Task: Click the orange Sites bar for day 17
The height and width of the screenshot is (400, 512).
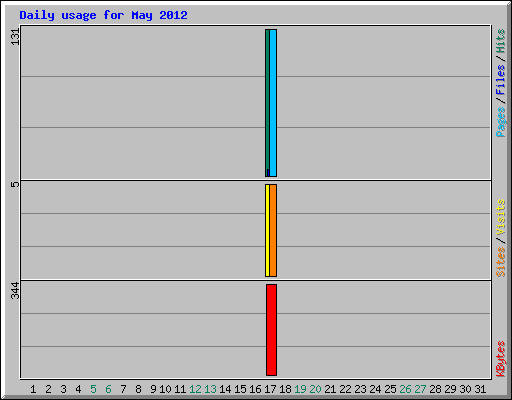Action: [273, 230]
